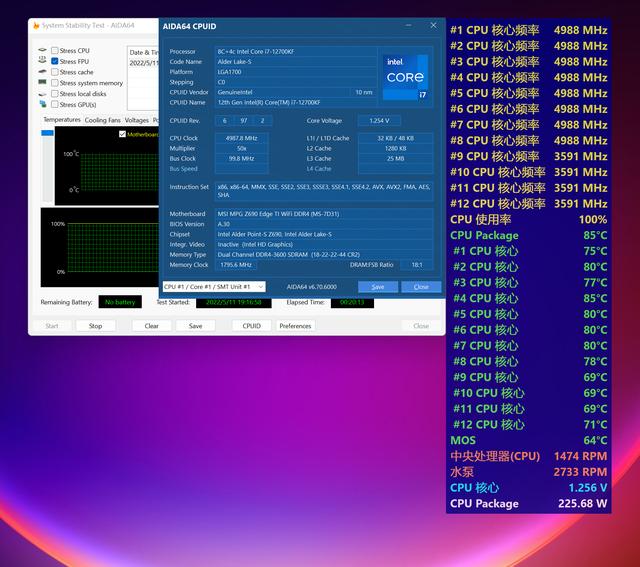Open the Voltages tab
This screenshot has width=640, height=567.
[136, 120]
